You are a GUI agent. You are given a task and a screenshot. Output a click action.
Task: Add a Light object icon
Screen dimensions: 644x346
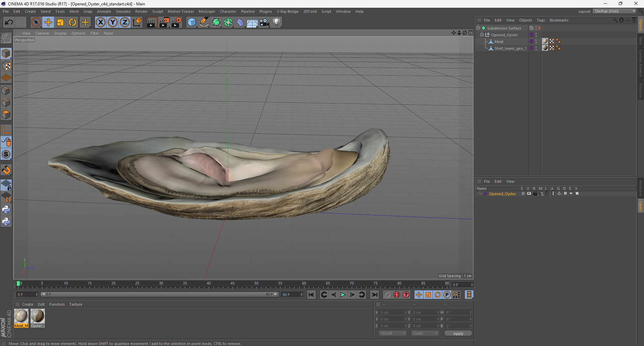(277, 23)
